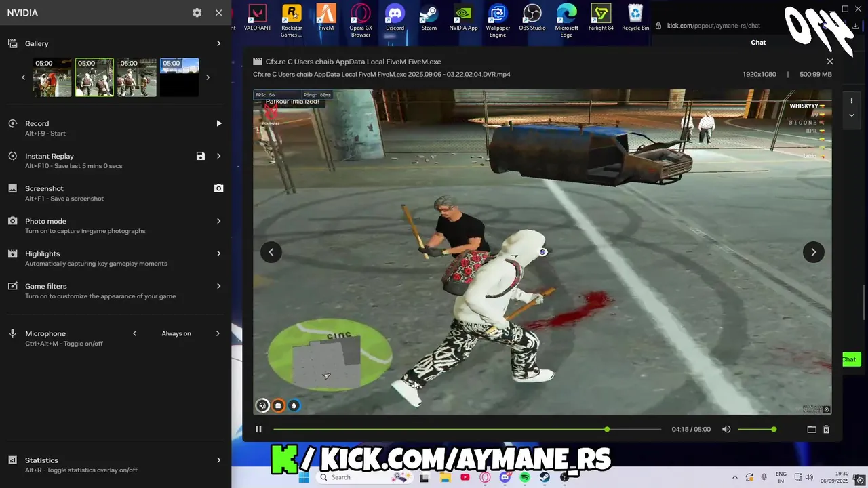Screen dimensions: 868x488
Task: Open Spotify from the taskbar
Action: tap(525, 477)
